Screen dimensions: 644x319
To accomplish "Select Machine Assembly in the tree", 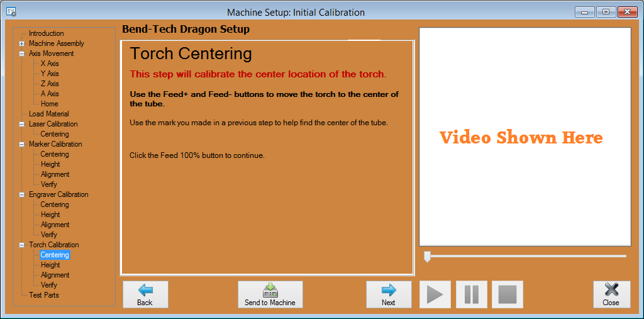I will click(57, 43).
